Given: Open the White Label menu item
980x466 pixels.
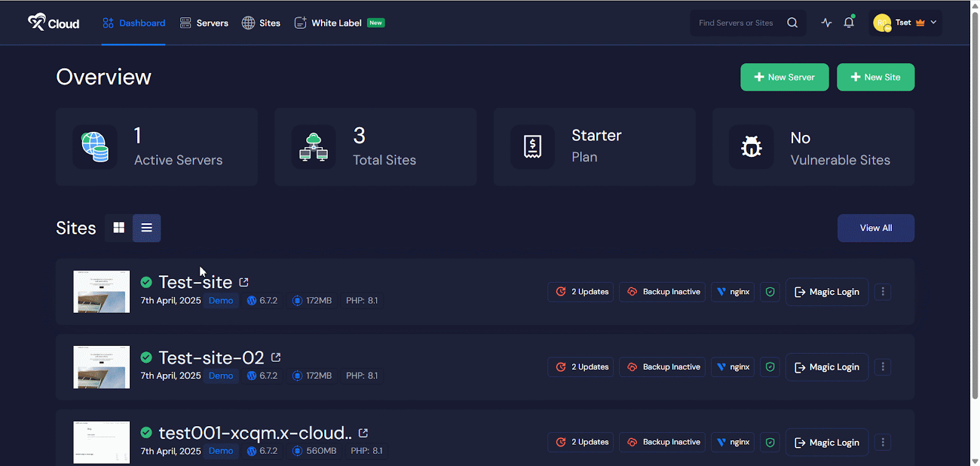Looking at the screenshot, I should pyautogui.click(x=336, y=23).
